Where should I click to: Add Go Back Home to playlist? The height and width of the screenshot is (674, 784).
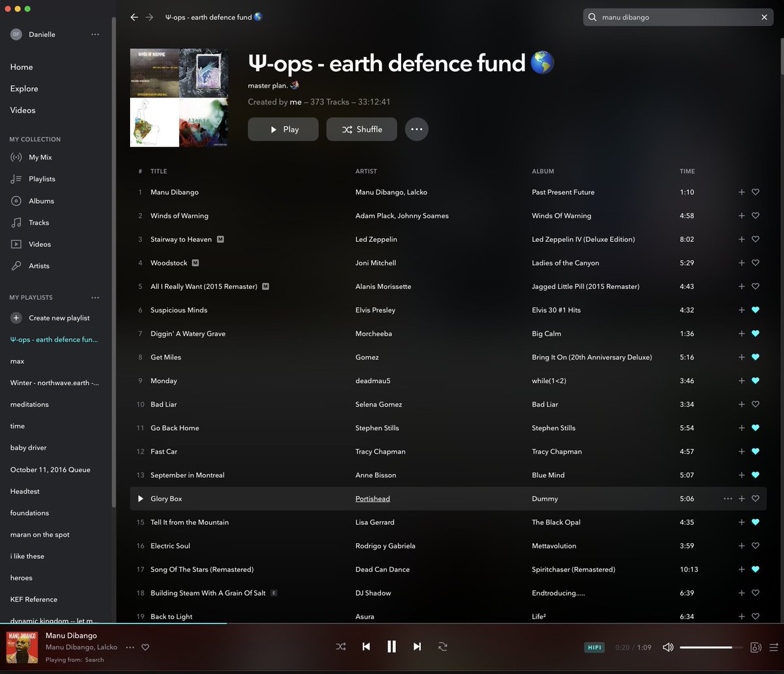point(742,428)
